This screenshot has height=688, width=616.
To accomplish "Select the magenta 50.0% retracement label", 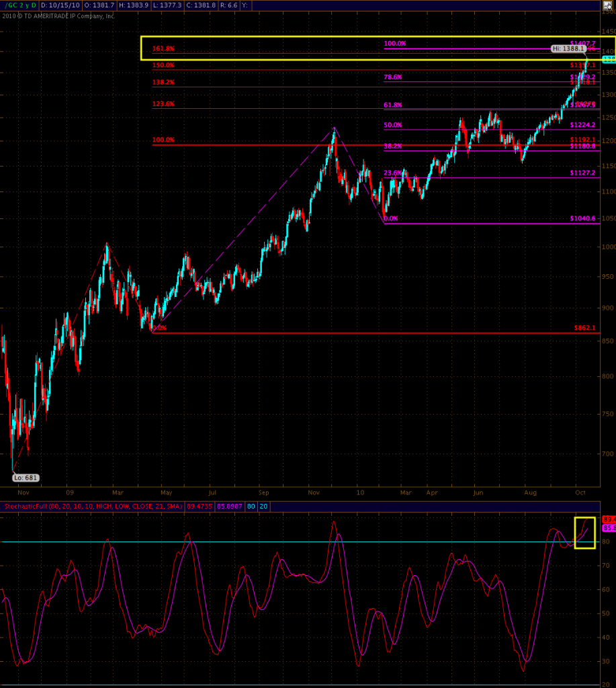I will [392, 126].
